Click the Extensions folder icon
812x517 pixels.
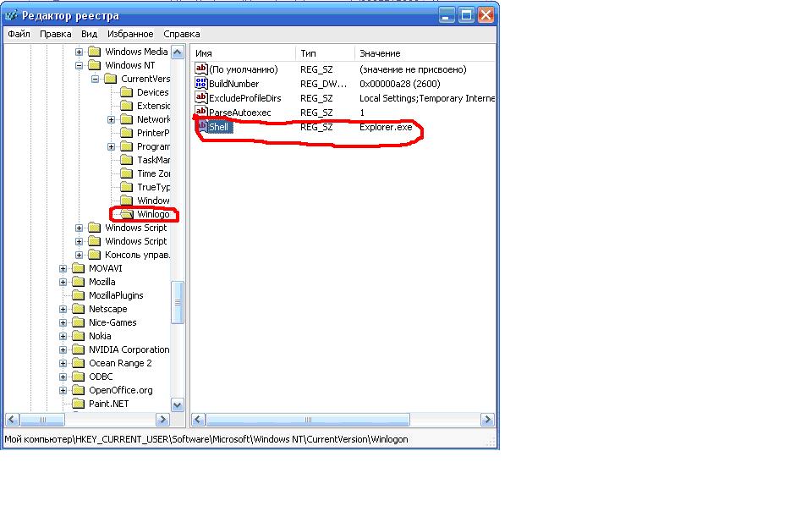coord(126,106)
